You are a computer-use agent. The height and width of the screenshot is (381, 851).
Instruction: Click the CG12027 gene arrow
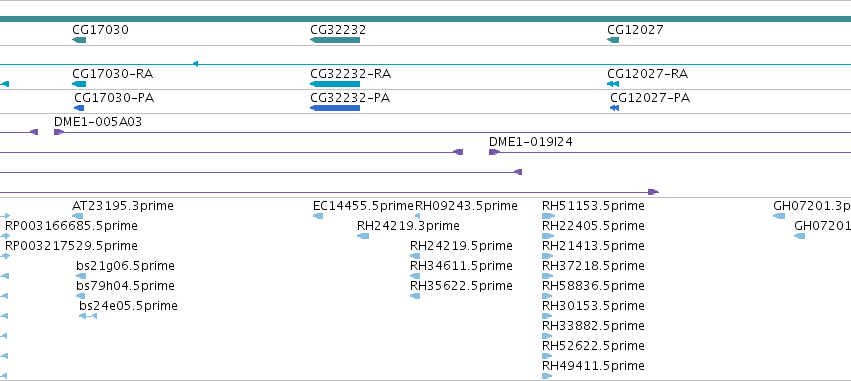coord(613,40)
